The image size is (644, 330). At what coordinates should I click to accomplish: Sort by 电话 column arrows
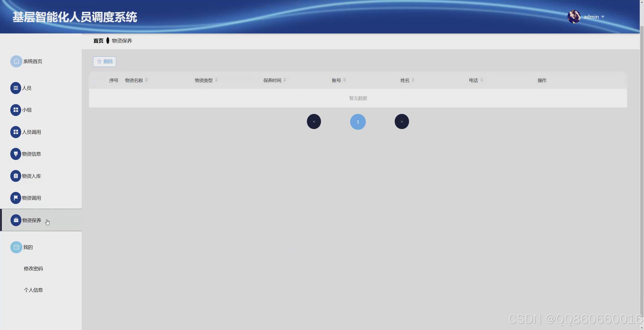pyautogui.click(x=482, y=80)
